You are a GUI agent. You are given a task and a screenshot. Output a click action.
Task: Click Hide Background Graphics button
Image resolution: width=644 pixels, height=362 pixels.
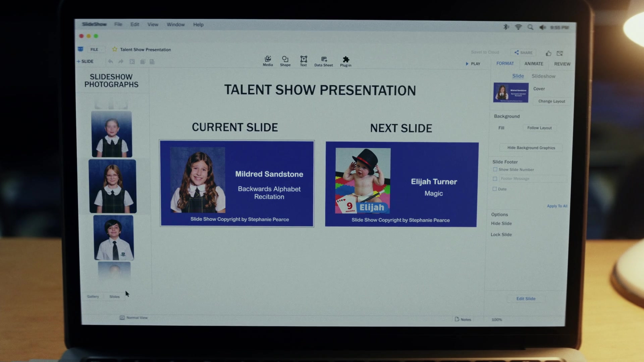[531, 148]
